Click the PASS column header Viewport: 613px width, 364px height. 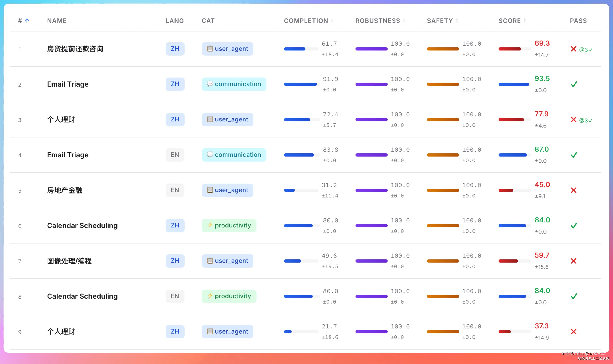(578, 21)
